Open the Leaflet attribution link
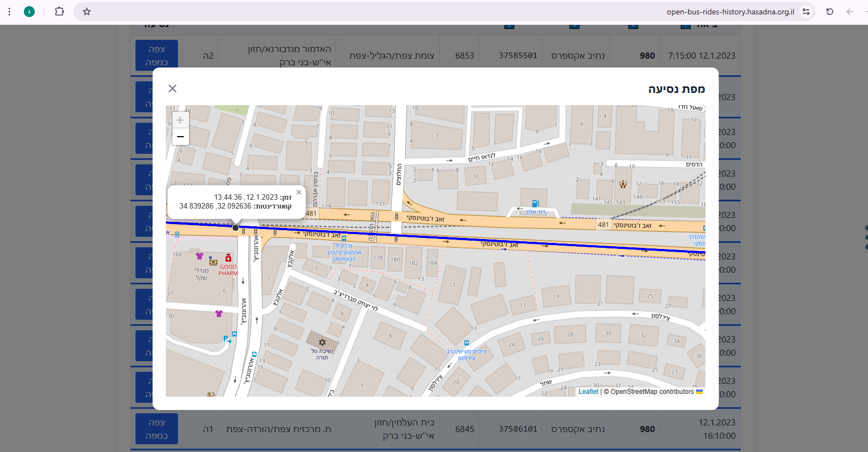This screenshot has height=452, width=868. [x=588, y=392]
